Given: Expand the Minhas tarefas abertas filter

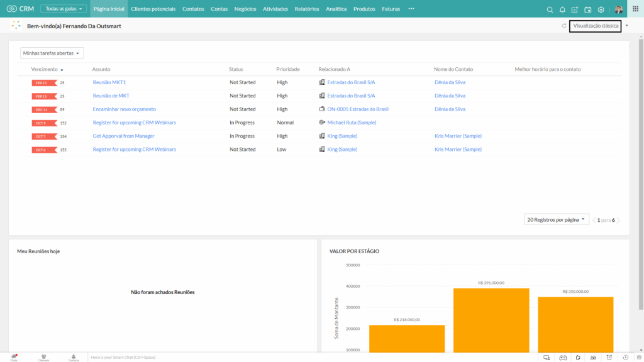Looking at the screenshot, I should (x=52, y=53).
